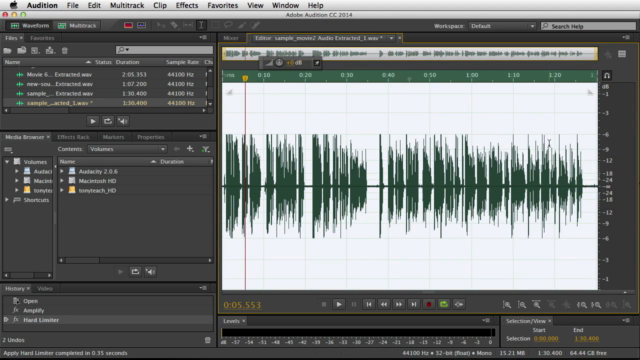Image resolution: width=640 pixels, height=360 pixels.
Task: Switch to Waveform view
Action: (29, 25)
